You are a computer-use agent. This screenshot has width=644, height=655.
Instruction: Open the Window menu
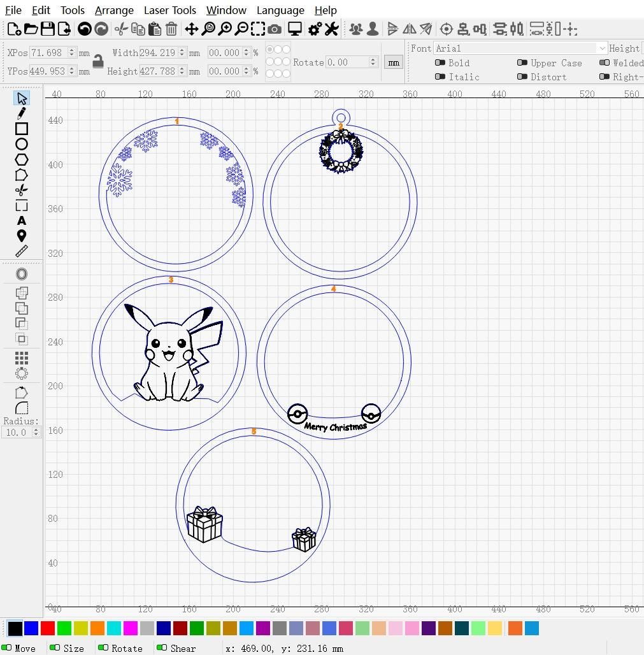click(x=226, y=10)
